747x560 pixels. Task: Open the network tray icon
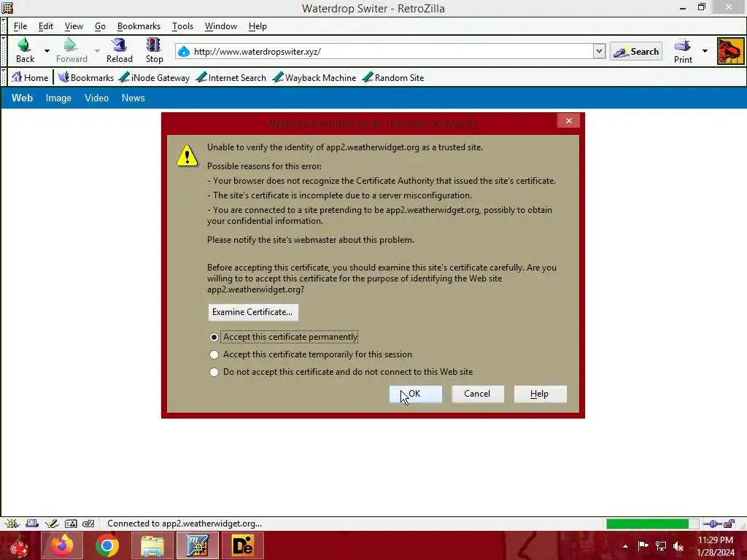coord(661,545)
